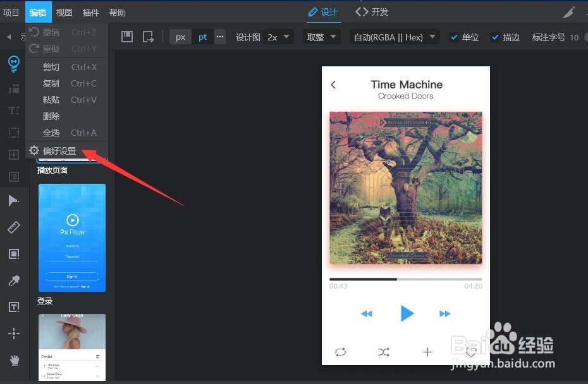The width and height of the screenshot is (588, 384).
Task: Click the shuffle icon
Action: coord(384,352)
